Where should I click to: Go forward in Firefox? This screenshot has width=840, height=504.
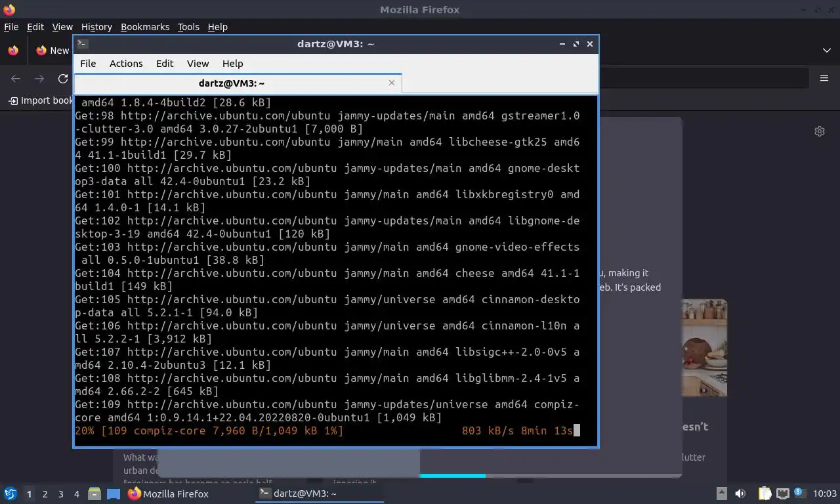click(39, 79)
